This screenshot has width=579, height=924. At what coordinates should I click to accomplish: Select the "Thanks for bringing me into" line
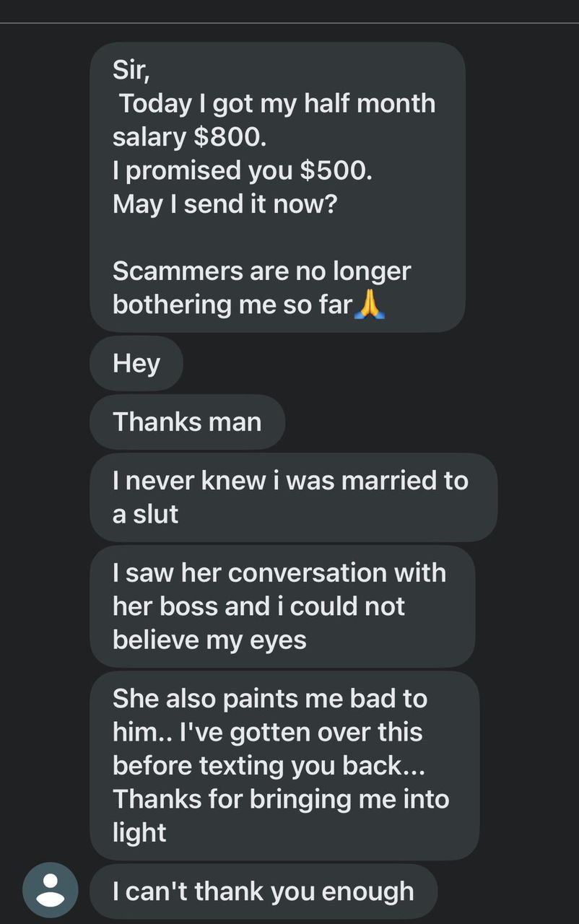pos(281,799)
